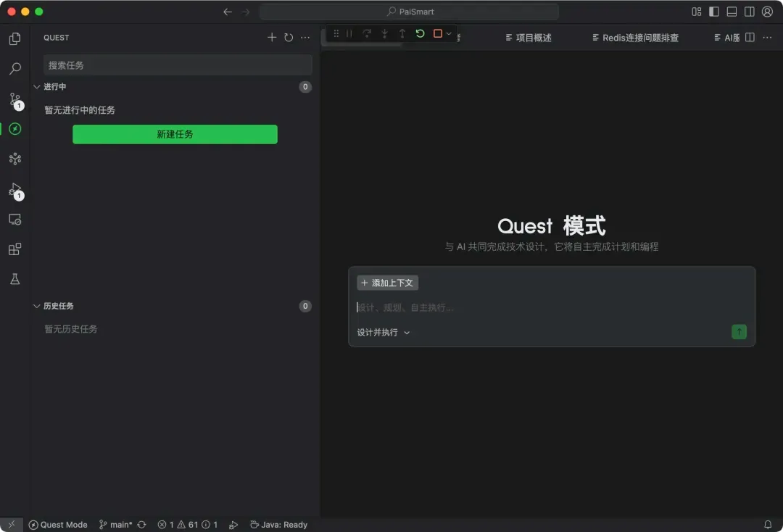Open the customize layout icon
Viewport: 783px width, 532px height.
coord(697,12)
